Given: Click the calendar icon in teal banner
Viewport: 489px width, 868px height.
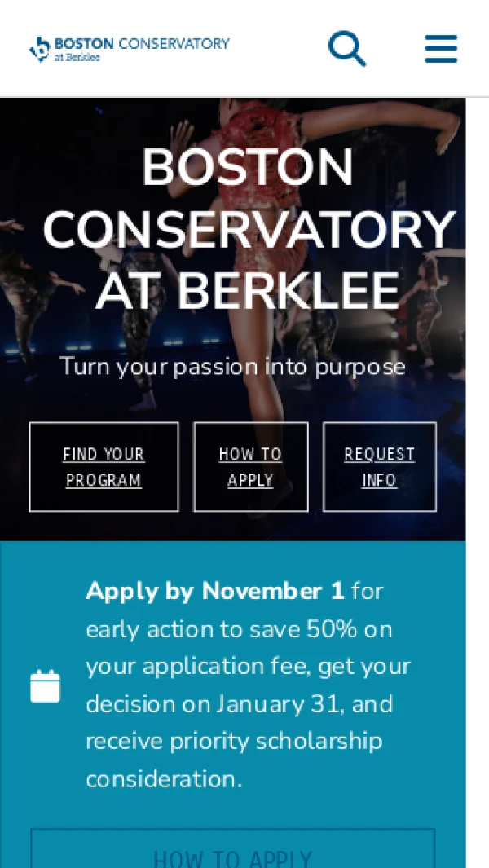Looking at the screenshot, I should (46, 686).
